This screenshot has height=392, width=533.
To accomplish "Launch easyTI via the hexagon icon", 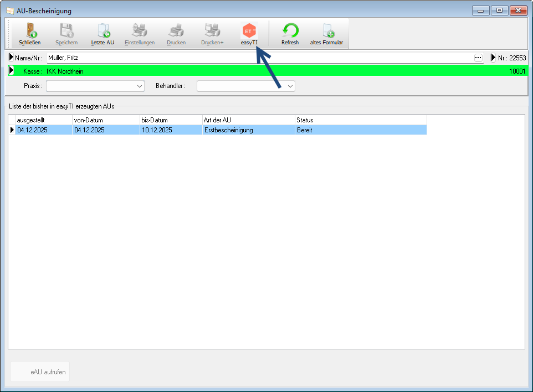I will click(249, 31).
